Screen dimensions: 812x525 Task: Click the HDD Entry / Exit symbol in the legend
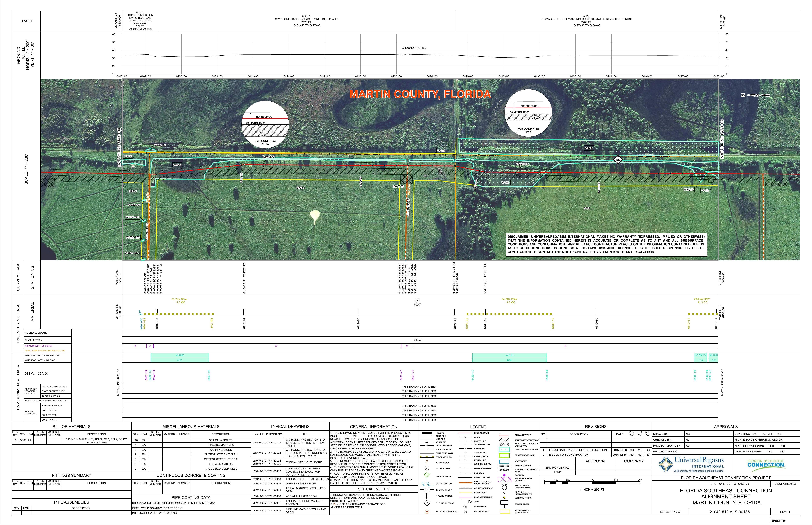[465, 512]
